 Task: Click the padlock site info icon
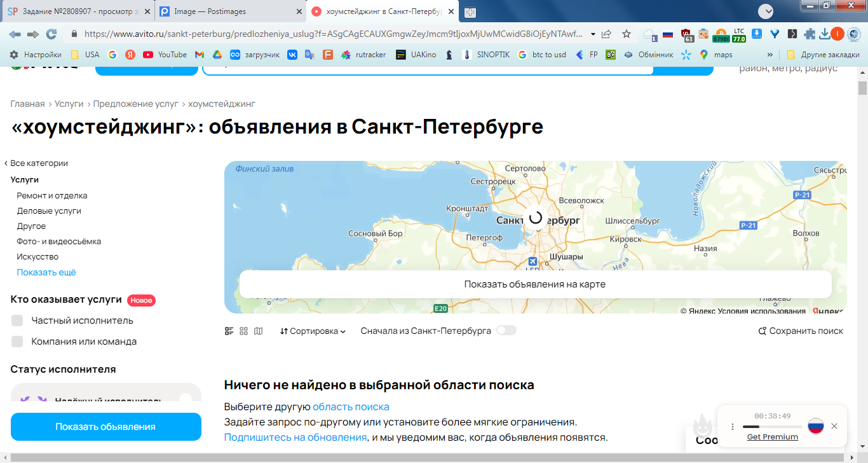[x=74, y=34]
